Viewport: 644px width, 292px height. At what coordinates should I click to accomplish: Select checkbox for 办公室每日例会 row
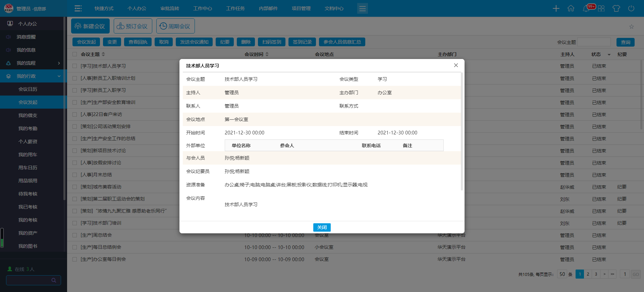point(75,259)
